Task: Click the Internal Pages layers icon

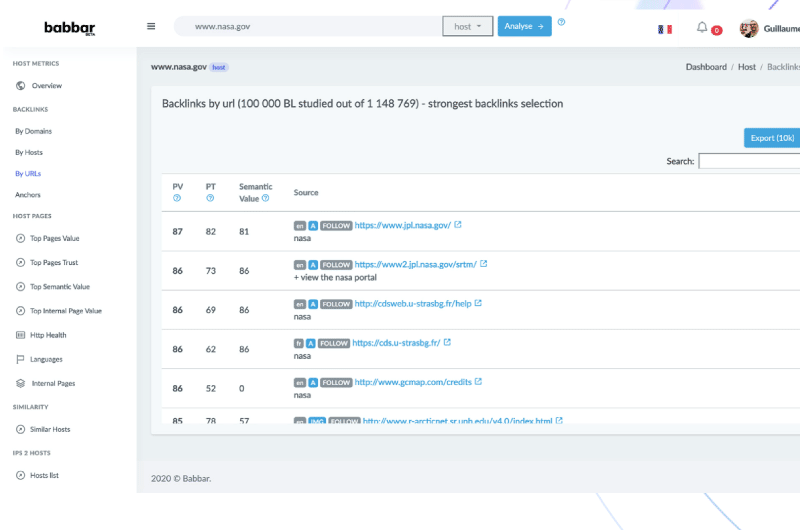Action: [20, 383]
